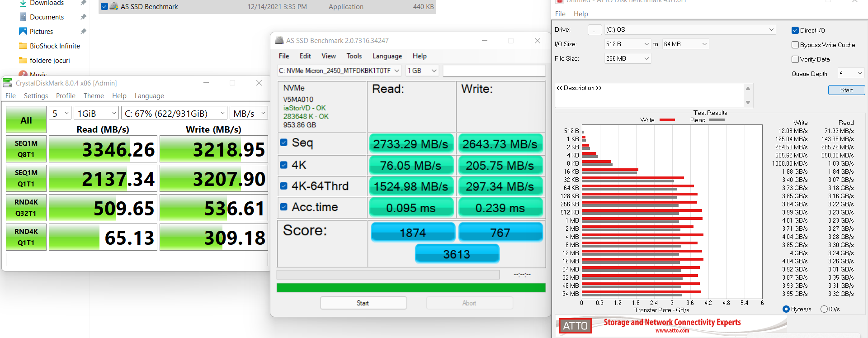Open AS SSD Tools menu

[354, 56]
